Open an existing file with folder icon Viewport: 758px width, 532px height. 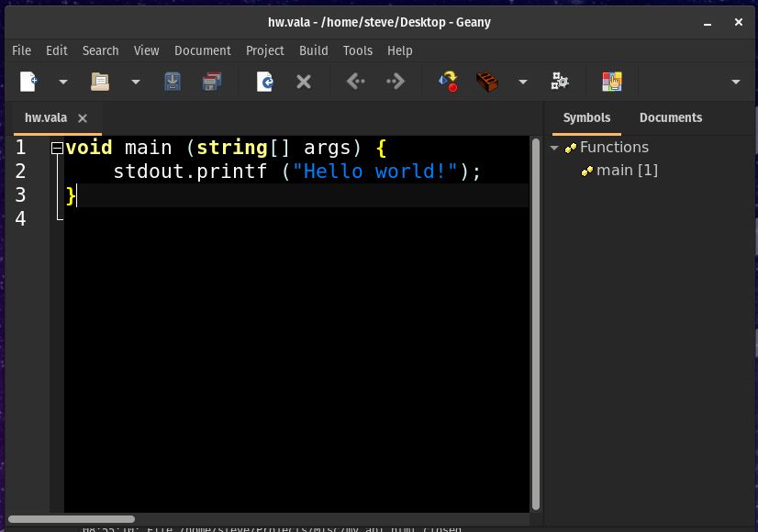pos(100,82)
